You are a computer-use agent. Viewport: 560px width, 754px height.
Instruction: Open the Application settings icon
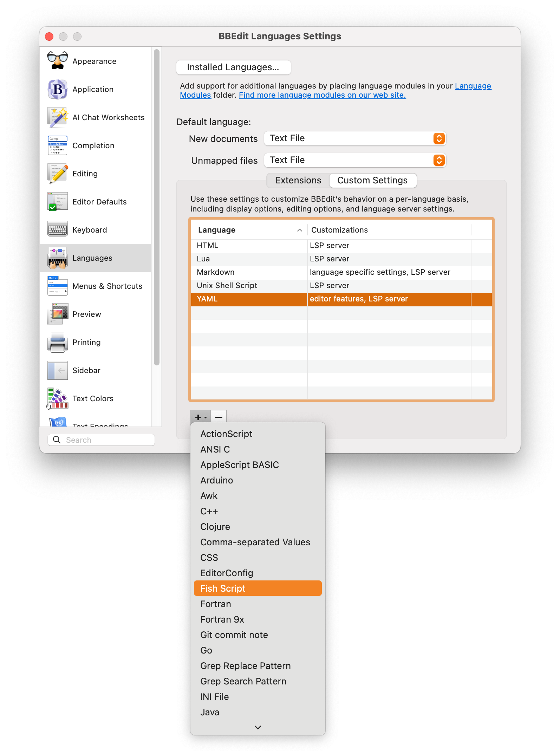(x=58, y=89)
